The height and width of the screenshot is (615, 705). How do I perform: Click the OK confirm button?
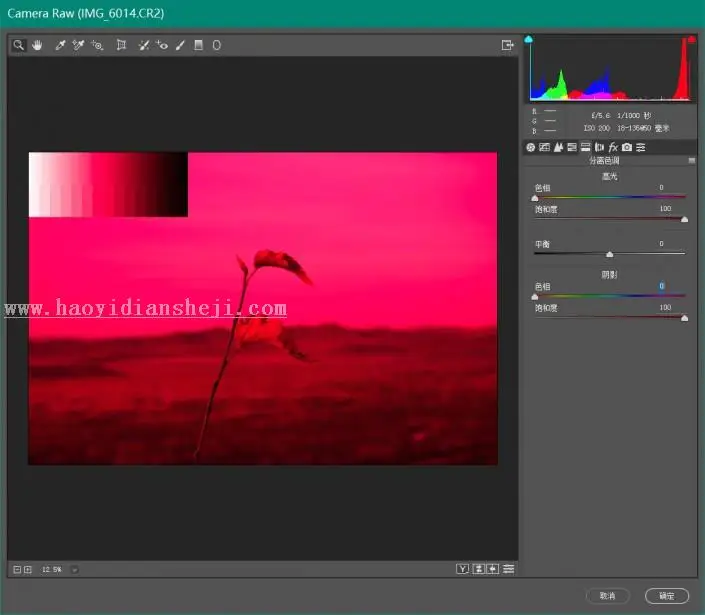click(x=667, y=596)
